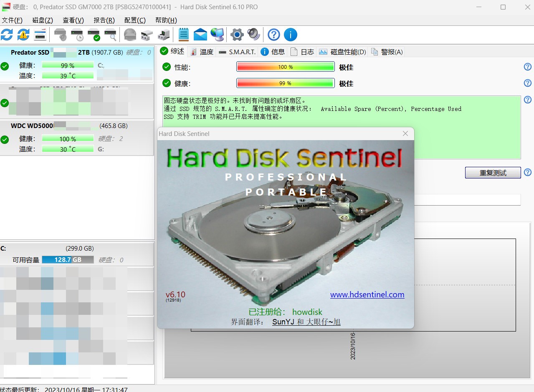Select the WDC WD5000 disk entry

pos(77,138)
